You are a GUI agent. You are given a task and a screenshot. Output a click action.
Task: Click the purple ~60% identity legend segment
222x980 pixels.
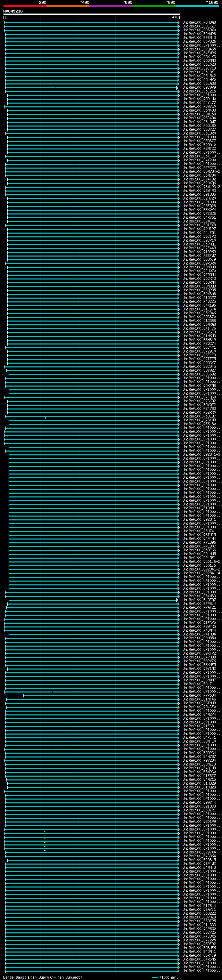(x=111, y=6)
